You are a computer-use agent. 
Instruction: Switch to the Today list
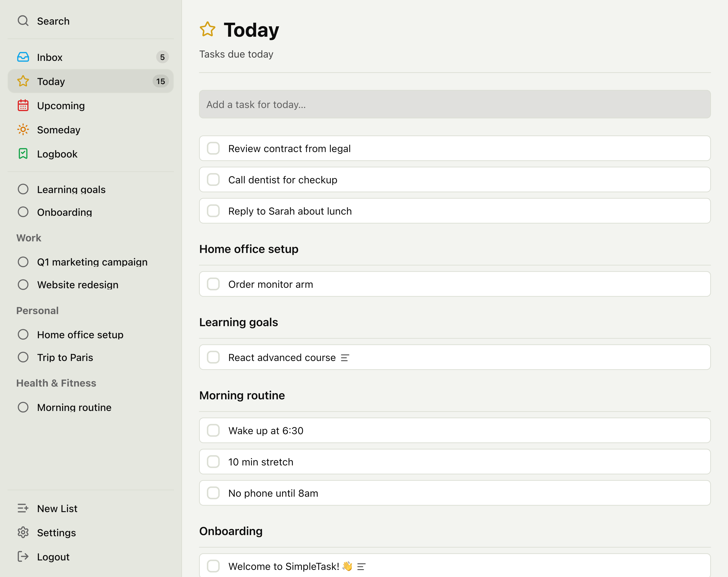pyautogui.click(x=51, y=81)
